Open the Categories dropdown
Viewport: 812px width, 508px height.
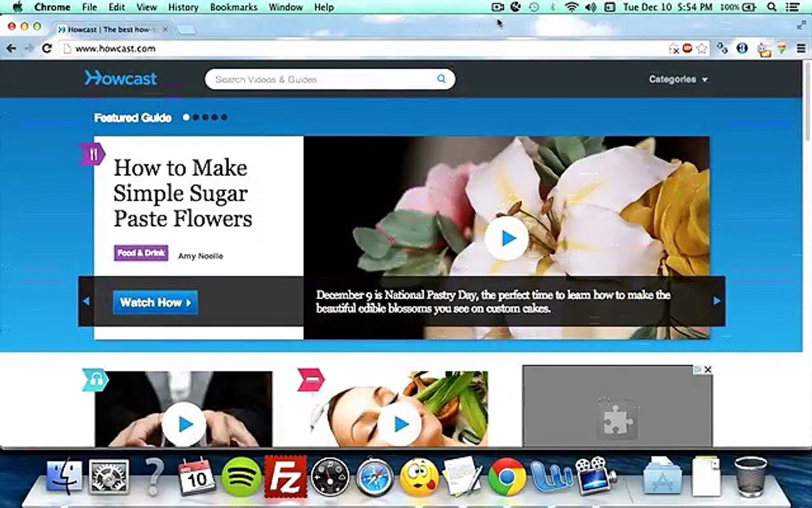click(678, 79)
